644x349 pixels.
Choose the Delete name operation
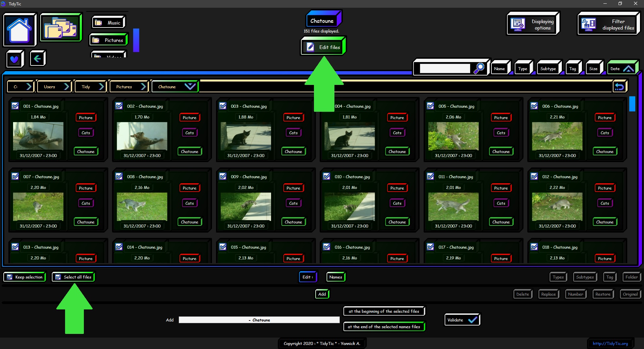523,294
